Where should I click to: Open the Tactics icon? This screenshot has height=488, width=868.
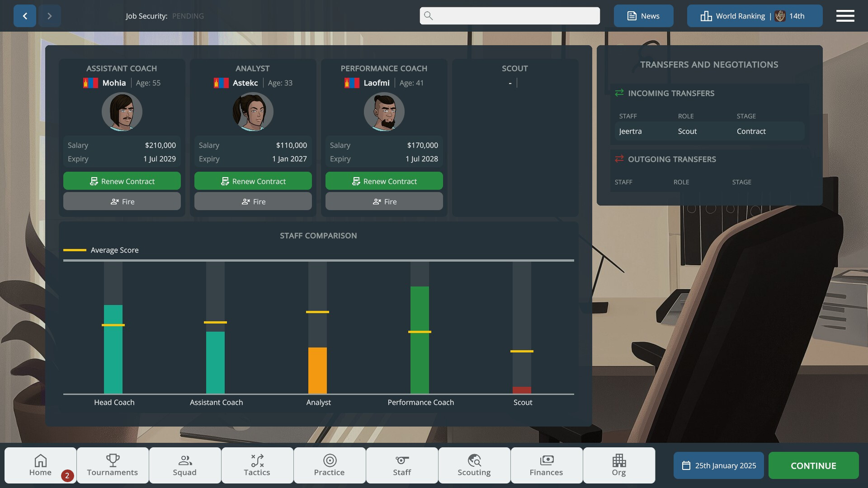click(x=257, y=465)
